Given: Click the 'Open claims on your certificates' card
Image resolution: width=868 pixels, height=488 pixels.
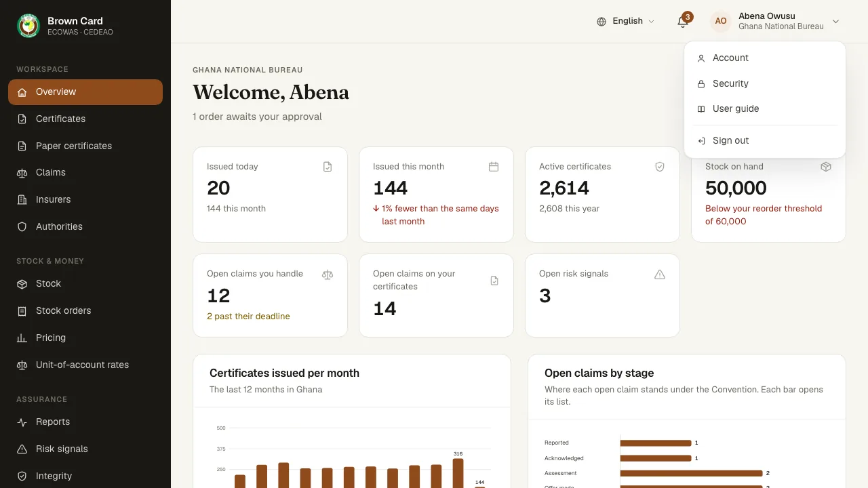Looking at the screenshot, I should (x=436, y=296).
